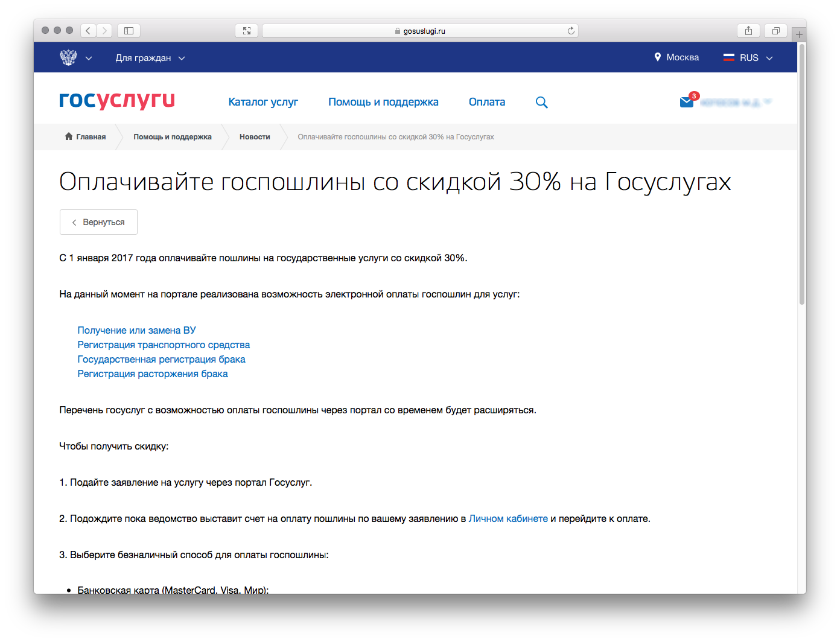Click the Russian coat of arms emblem
Viewport: 840px width, 642px height.
tap(68, 57)
